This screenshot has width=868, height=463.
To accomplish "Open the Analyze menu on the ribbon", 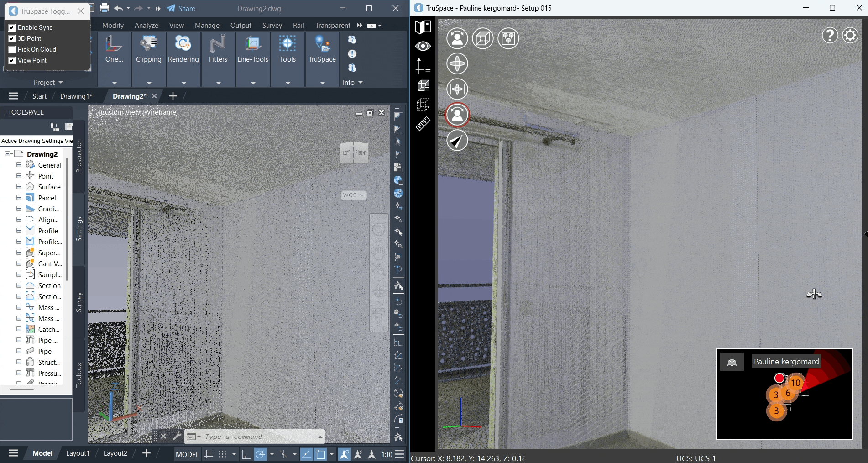I will pos(146,26).
